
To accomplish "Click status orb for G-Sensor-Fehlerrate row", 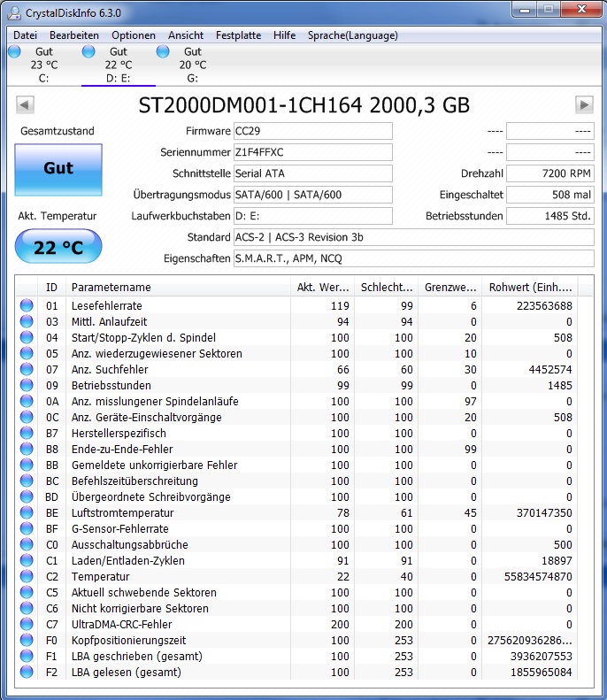I will tap(27, 528).
